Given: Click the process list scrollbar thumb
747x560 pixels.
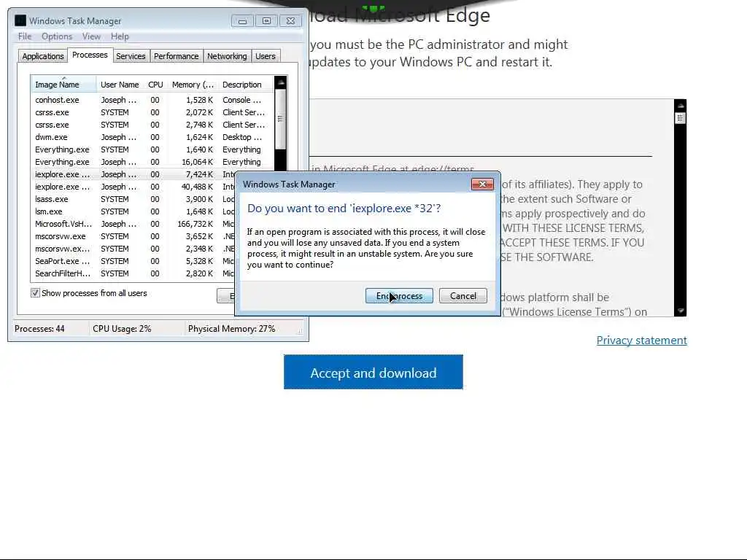Looking at the screenshot, I should (x=281, y=119).
